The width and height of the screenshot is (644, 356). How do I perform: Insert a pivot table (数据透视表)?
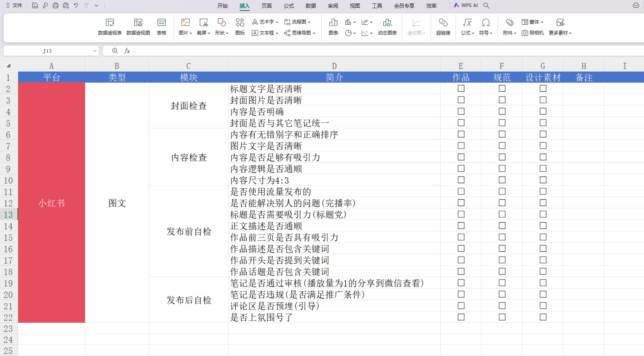pyautogui.click(x=110, y=27)
